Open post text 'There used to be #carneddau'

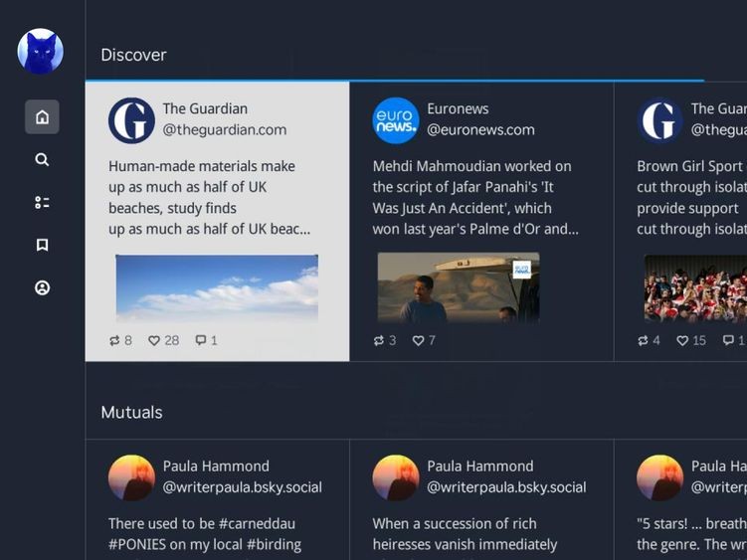coord(202,524)
